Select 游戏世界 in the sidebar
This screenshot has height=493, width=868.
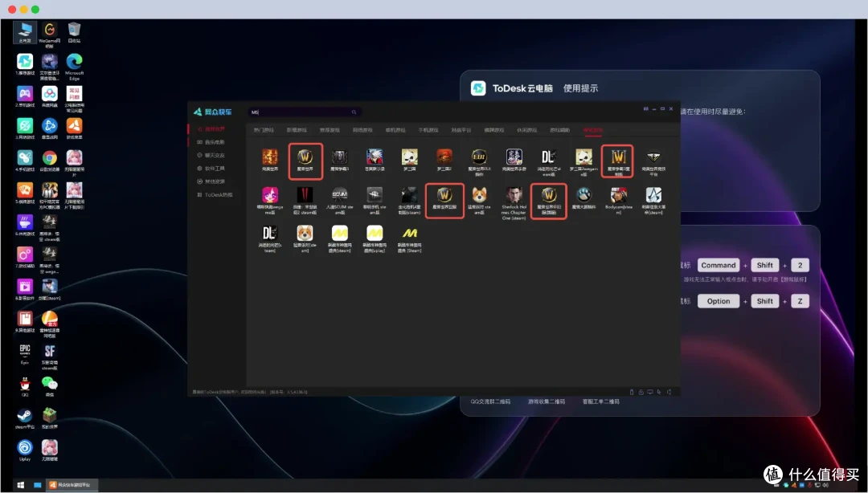[215, 129]
